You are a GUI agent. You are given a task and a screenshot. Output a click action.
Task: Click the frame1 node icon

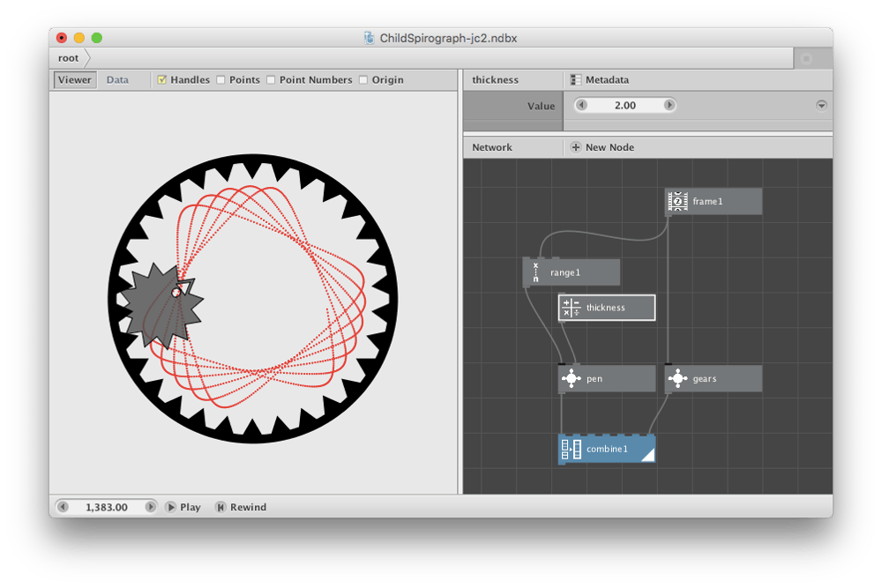[677, 201]
